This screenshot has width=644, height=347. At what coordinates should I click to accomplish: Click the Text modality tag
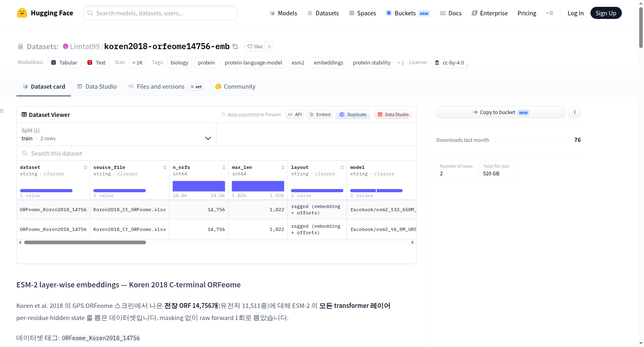coord(96,62)
